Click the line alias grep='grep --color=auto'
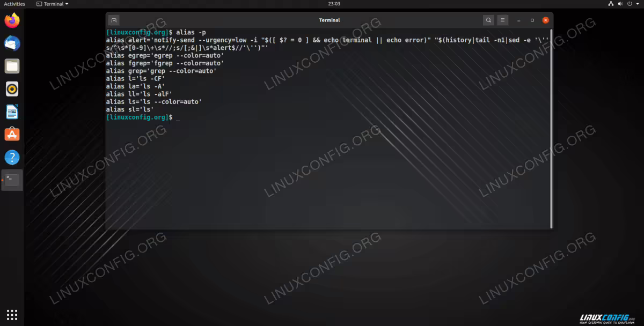Screen dimensions: 644x326 [161, 71]
